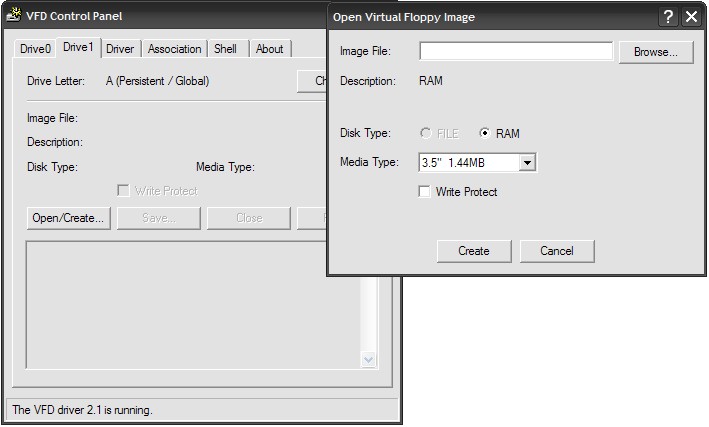Close the Open Virtual Floppy Image dialog
709x427 pixels.
click(x=690, y=17)
